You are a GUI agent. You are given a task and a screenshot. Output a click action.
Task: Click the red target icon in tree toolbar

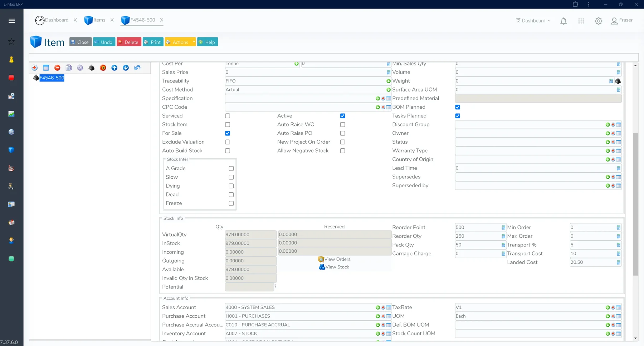click(x=103, y=68)
